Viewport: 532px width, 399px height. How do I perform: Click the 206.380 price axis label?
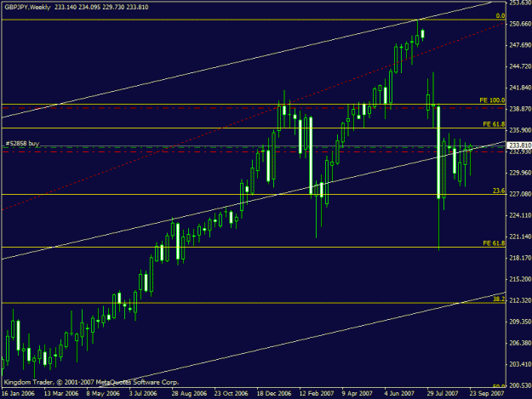520,343
